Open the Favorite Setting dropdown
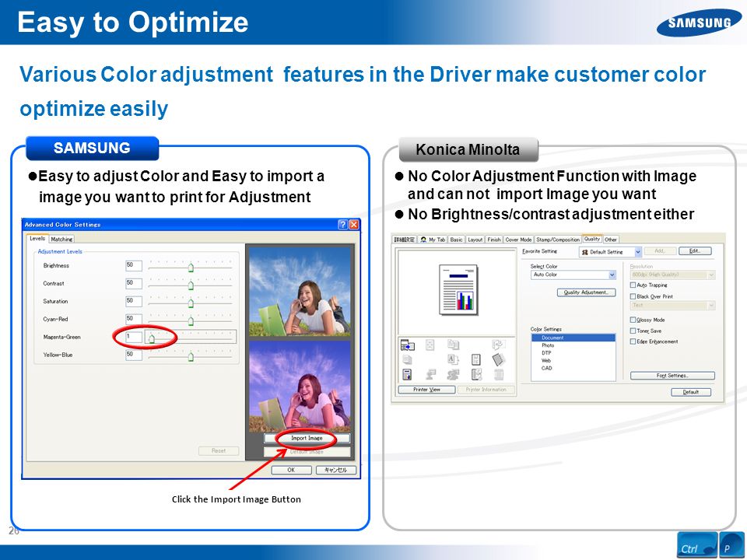Viewport: 747px width, 560px height. pyautogui.click(x=638, y=252)
